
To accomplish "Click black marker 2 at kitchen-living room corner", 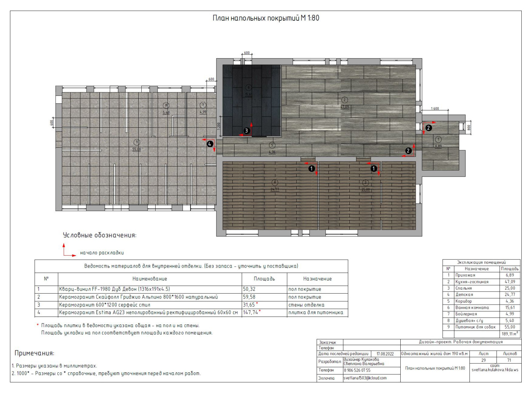I will click(408, 151).
